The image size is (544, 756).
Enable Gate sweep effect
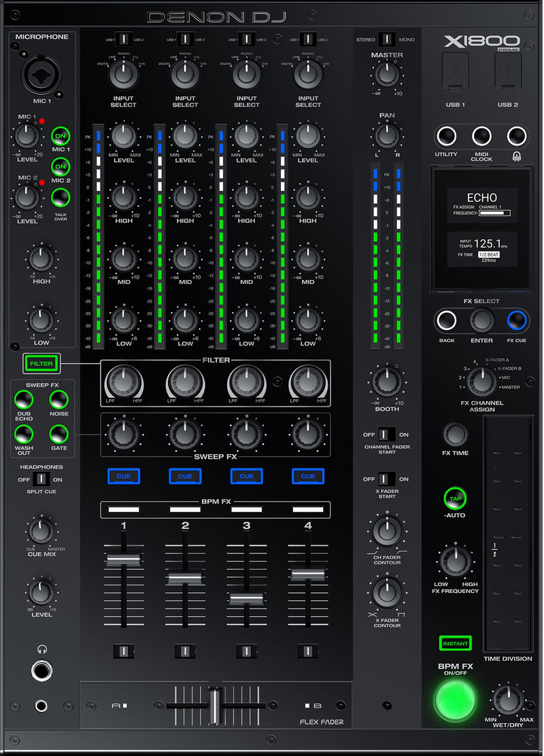click(59, 434)
